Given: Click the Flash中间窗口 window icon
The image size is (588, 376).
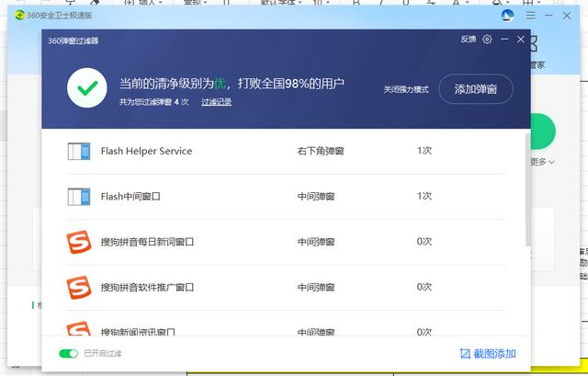Looking at the screenshot, I should click(80, 196).
